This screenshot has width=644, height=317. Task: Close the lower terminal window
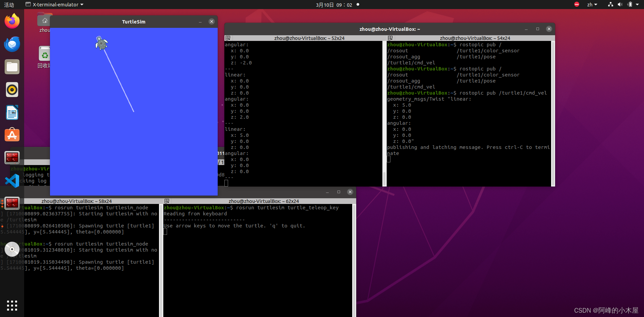click(x=350, y=192)
